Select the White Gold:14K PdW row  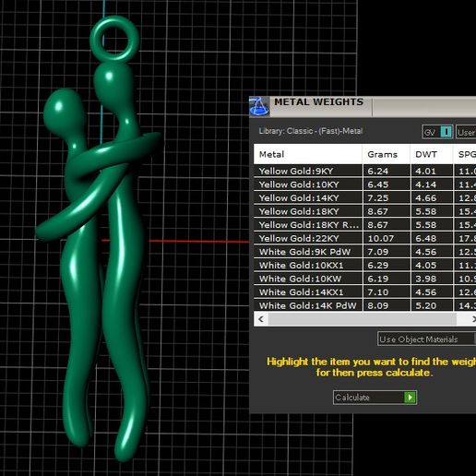point(364,305)
